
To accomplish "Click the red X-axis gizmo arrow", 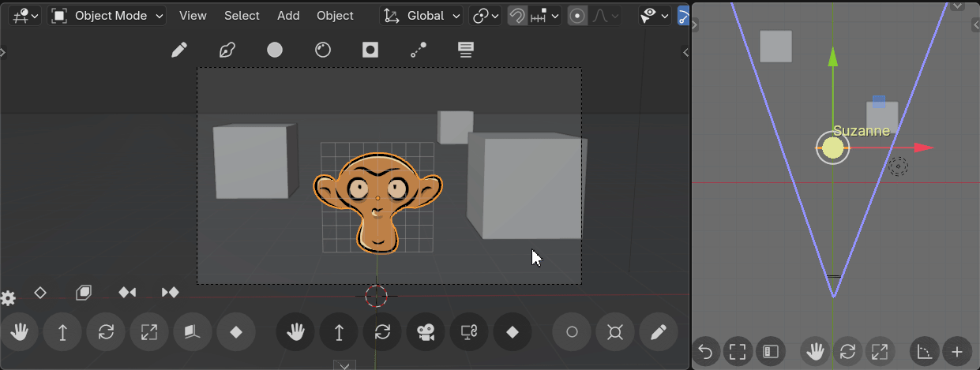I will pos(922,148).
